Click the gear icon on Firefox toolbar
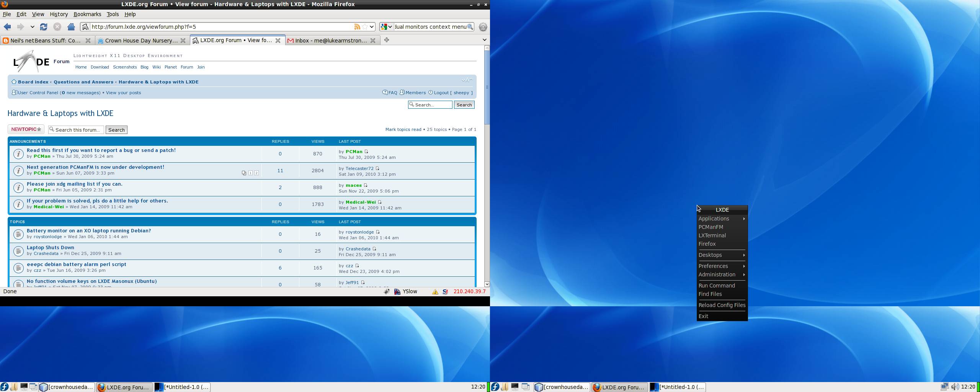This screenshot has height=392, width=980. coord(483,27)
